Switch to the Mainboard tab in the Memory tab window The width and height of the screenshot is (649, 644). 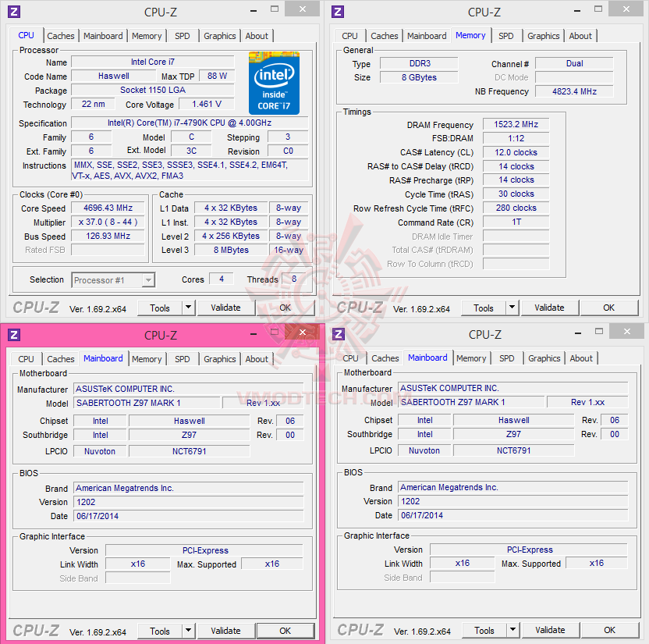coord(427,36)
